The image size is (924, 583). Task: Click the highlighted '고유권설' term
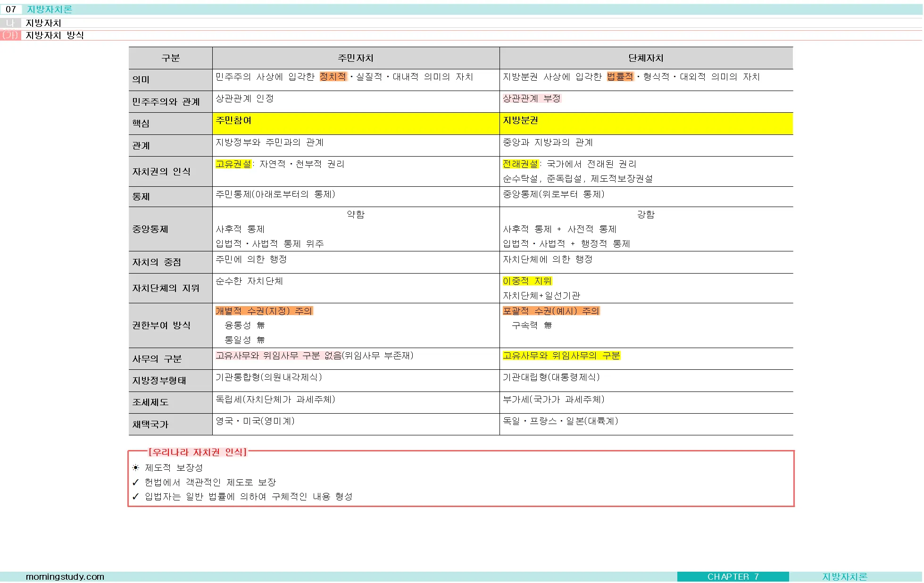point(233,164)
